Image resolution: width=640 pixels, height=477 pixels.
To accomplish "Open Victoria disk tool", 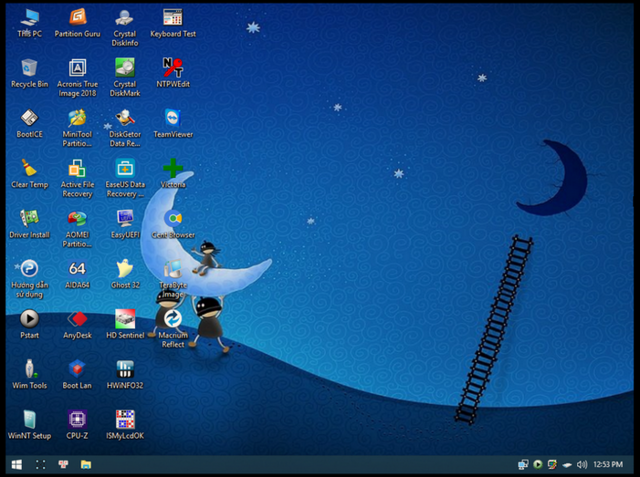I will (x=173, y=174).
